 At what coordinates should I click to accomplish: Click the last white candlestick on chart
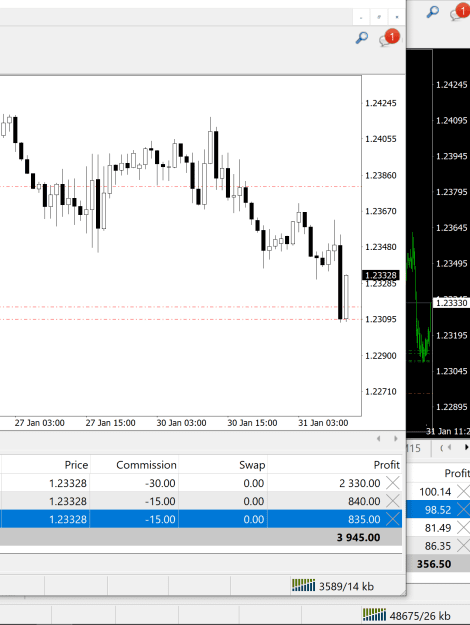(x=346, y=297)
